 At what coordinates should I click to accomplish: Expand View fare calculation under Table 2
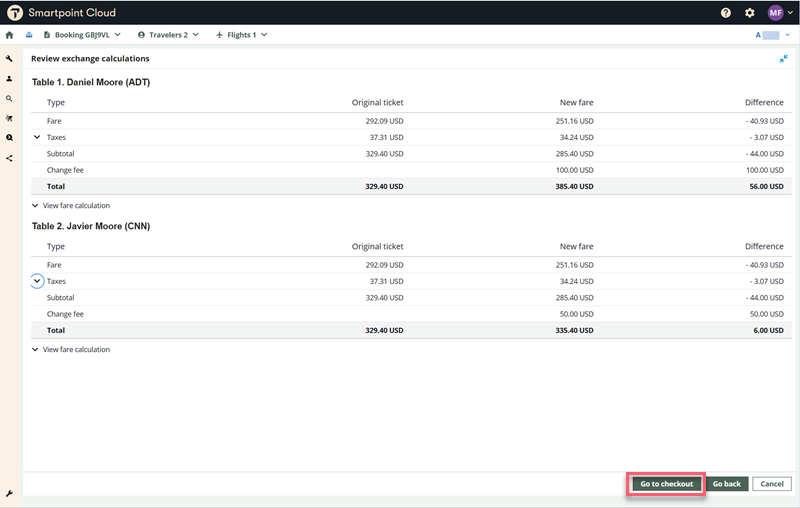point(71,349)
